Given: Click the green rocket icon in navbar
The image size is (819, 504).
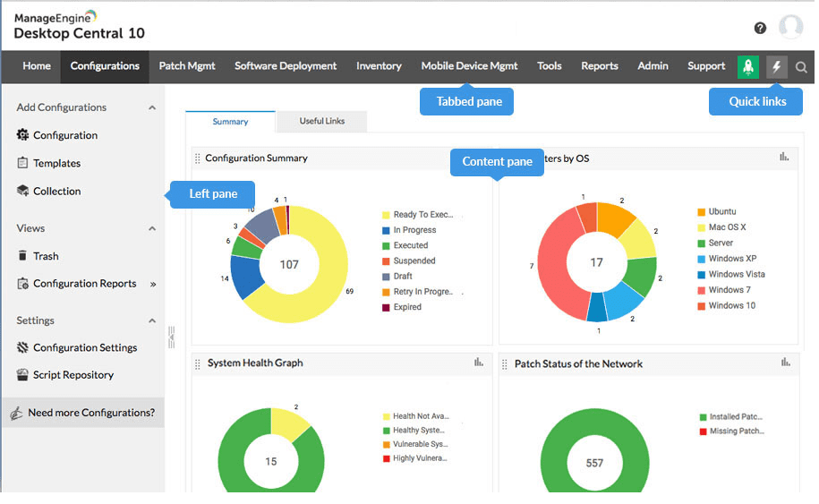Looking at the screenshot, I should (747, 66).
